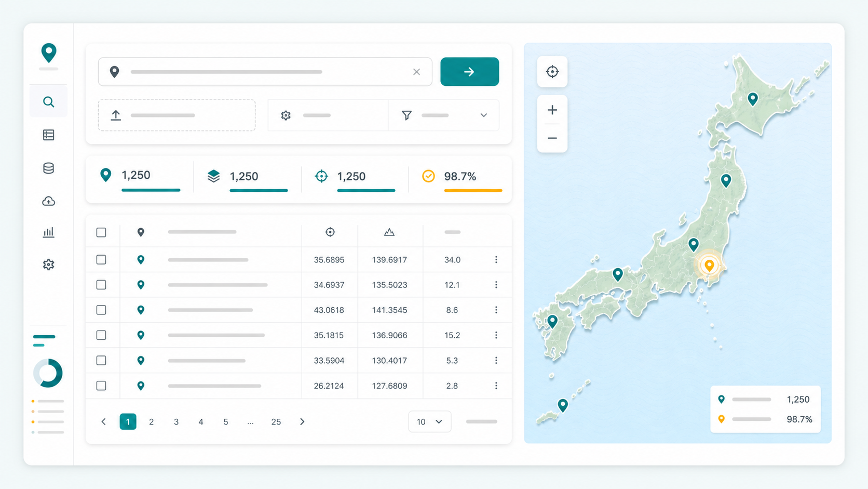Select the highlighted orange Tokyo map marker
This screenshot has height=489, width=868.
[709, 266]
